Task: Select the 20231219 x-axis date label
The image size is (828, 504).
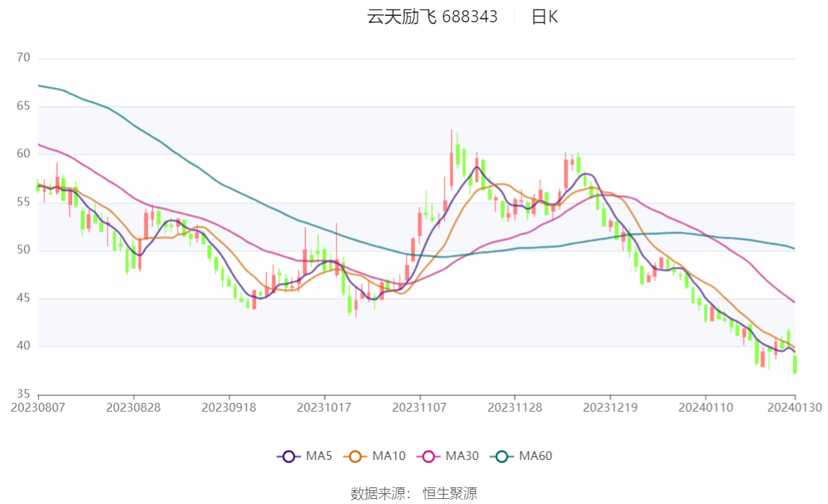Action: pyautogui.click(x=610, y=407)
